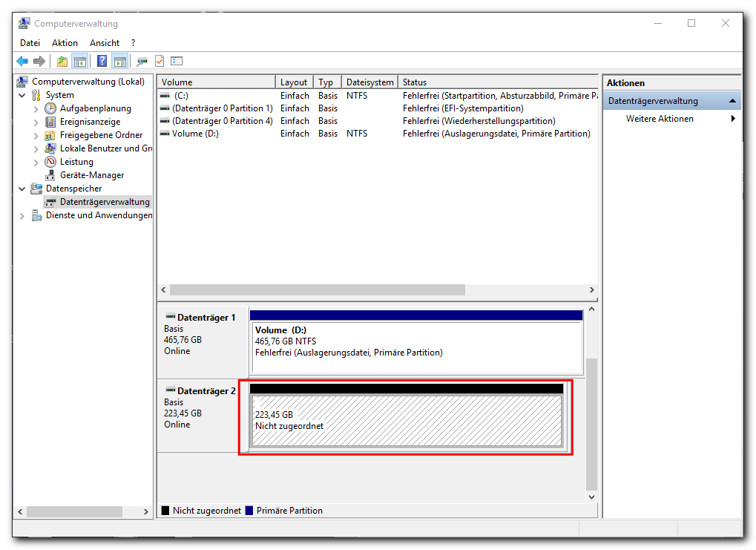Image resolution: width=756 pixels, height=550 pixels.
Task: Expand the Ereignisanzeige node
Action: pyautogui.click(x=36, y=122)
